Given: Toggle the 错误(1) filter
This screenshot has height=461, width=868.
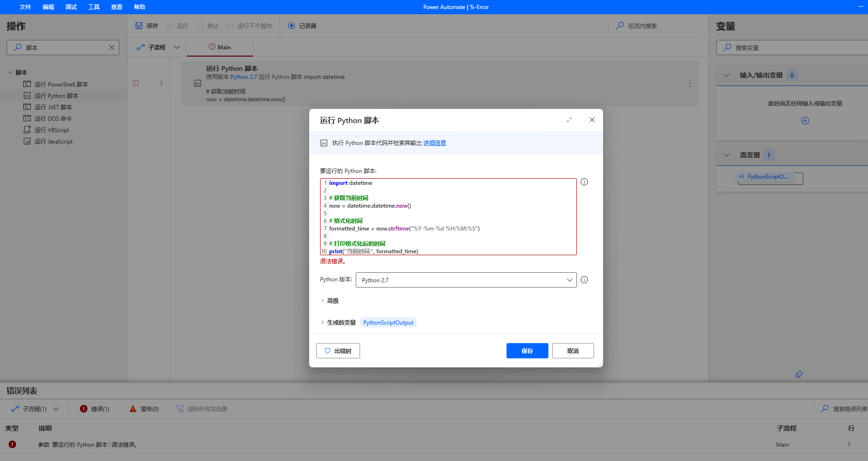Looking at the screenshot, I should click(95, 409).
